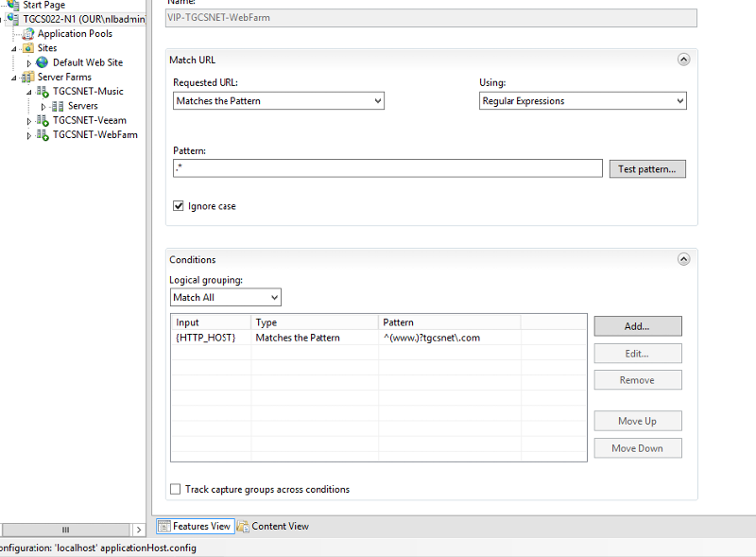756x557 pixels.
Task: Click the Name field VIP-TGCSNET-WebFarm
Action: [431, 18]
